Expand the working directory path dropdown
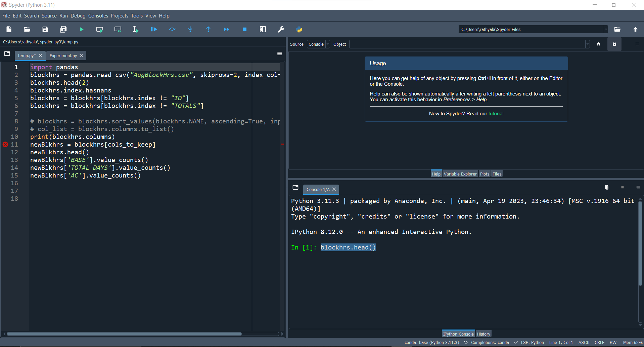 [605, 29]
